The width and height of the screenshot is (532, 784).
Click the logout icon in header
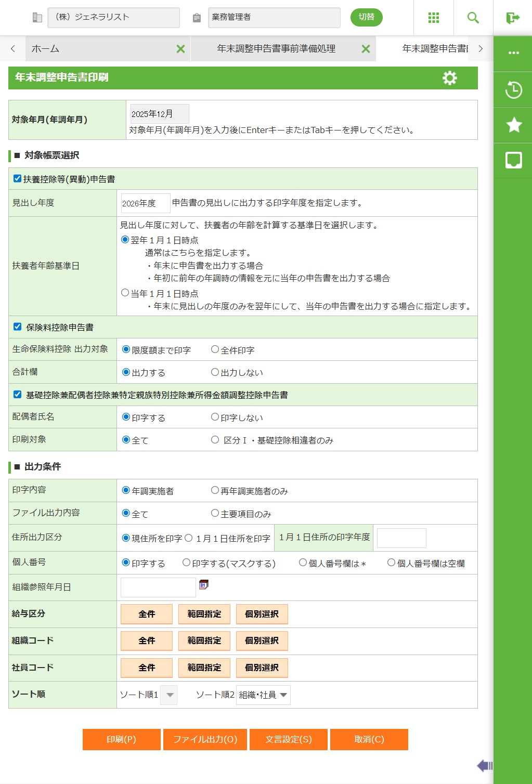point(513,18)
